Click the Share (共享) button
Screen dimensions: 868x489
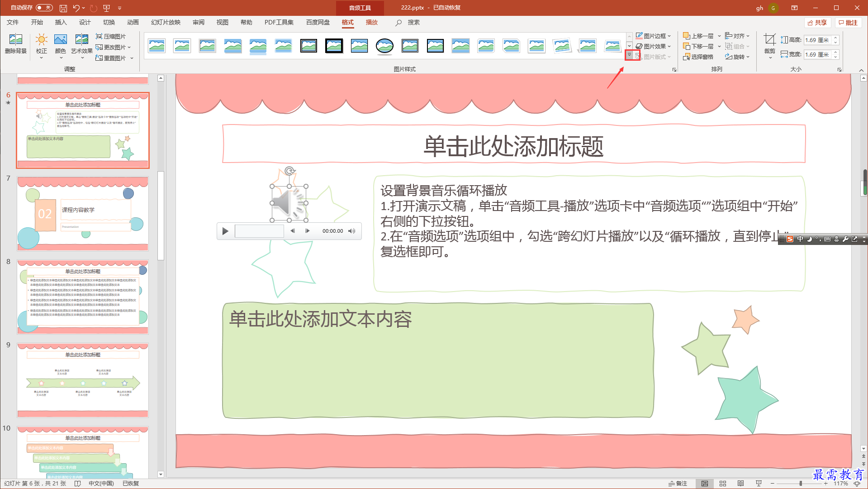tap(817, 23)
